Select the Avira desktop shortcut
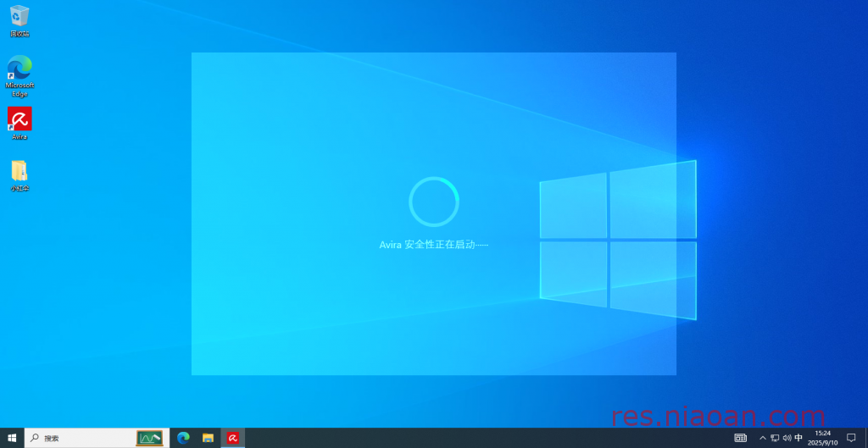 pyautogui.click(x=19, y=124)
